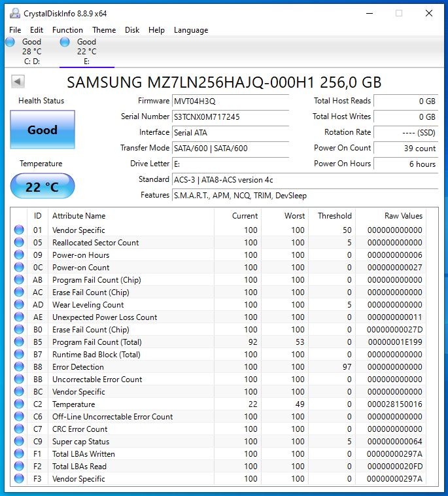Image resolution: width=448 pixels, height=496 pixels.
Task: Click status orb of attribute F3
Action: point(19,478)
